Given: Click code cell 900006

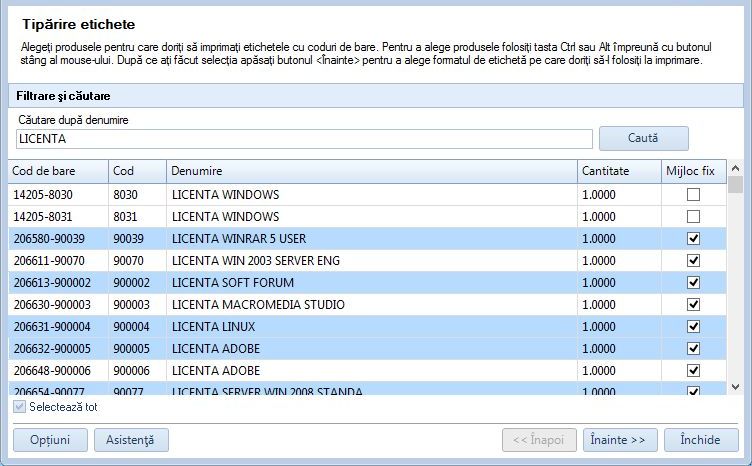Looking at the screenshot, I should 138,371.
